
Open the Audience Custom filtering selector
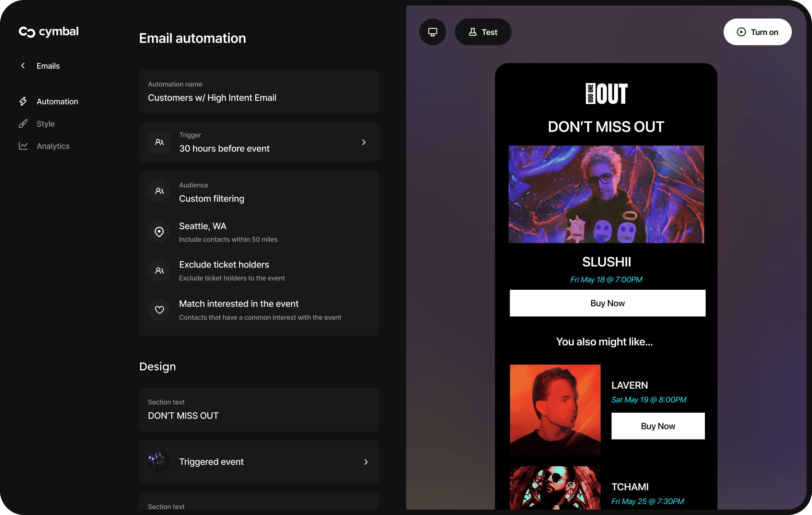coord(211,198)
